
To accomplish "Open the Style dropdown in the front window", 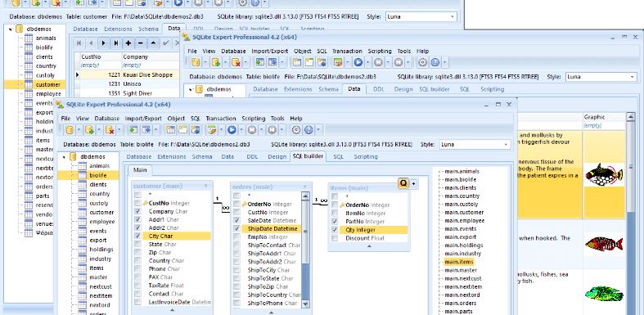I will click(x=506, y=145).
